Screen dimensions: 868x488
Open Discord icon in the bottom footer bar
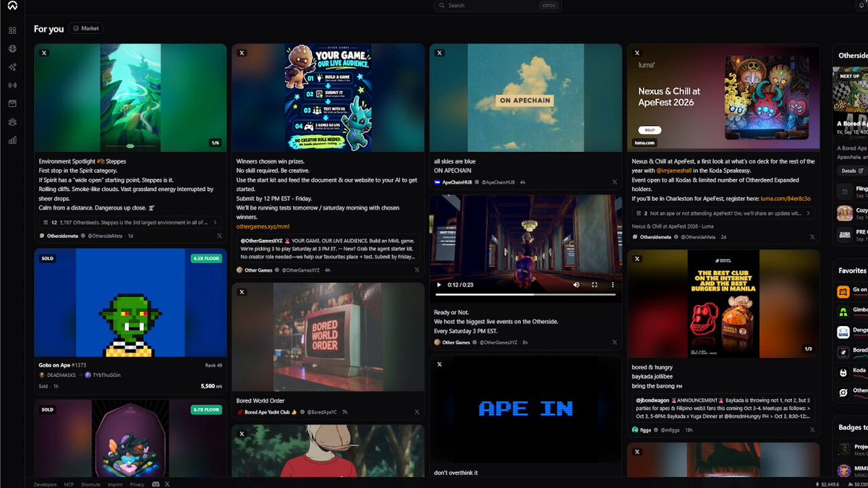click(x=156, y=484)
